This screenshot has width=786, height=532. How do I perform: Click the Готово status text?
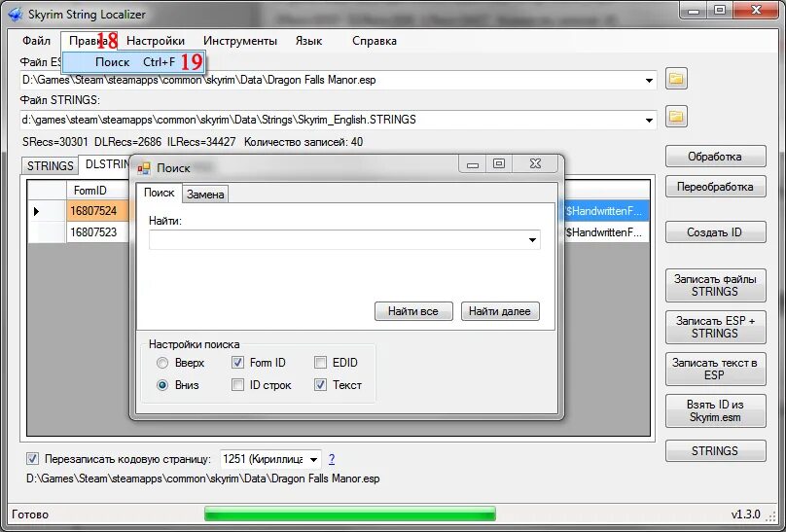click(30, 514)
